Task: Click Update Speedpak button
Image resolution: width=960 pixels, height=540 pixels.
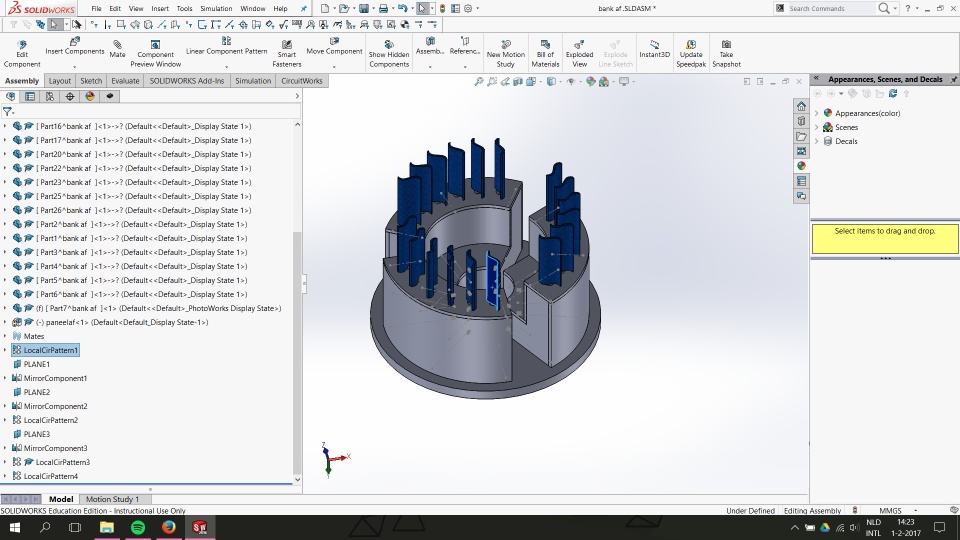Action: tap(691, 54)
